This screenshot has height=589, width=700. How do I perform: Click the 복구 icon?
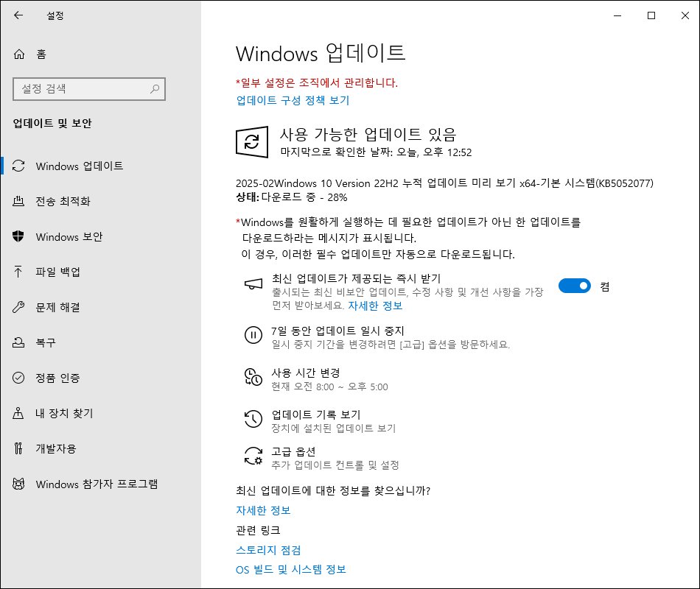click(x=18, y=342)
